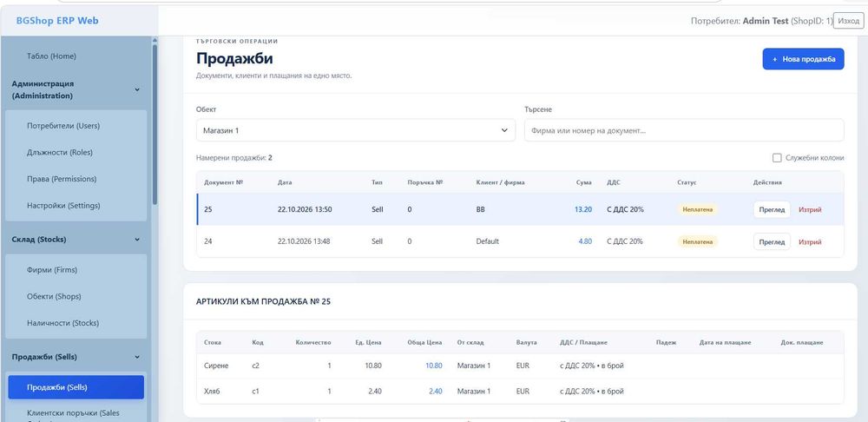The width and height of the screenshot is (868, 422).
Task: Click total price 2.40 for Хляб
Action: tap(435, 391)
